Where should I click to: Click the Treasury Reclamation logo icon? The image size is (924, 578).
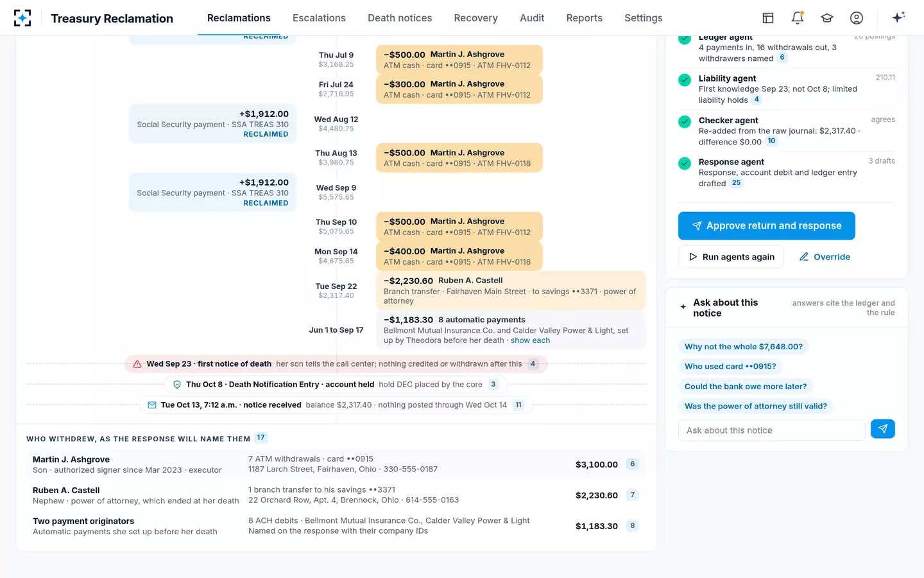tap(22, 18)
